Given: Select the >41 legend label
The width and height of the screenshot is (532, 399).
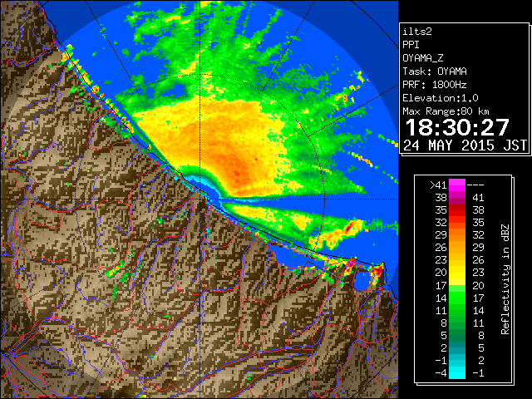Looking at the screenshot, I should (x=438, y=185).
